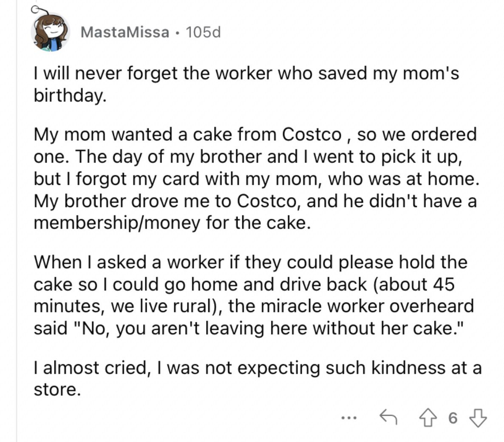The height and width of the screenshot is (442, 504).
Task: Select the paragraph starting 'My mom wanted a cake'
Action: [x=257, y=178]
